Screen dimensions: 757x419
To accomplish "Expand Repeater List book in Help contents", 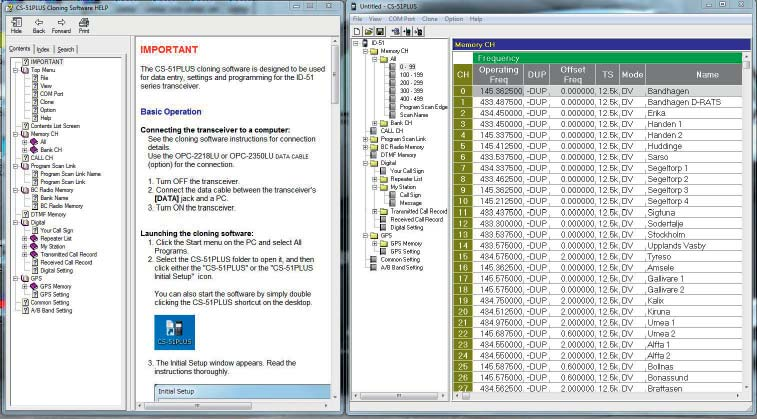I will [x=25, y=238].
